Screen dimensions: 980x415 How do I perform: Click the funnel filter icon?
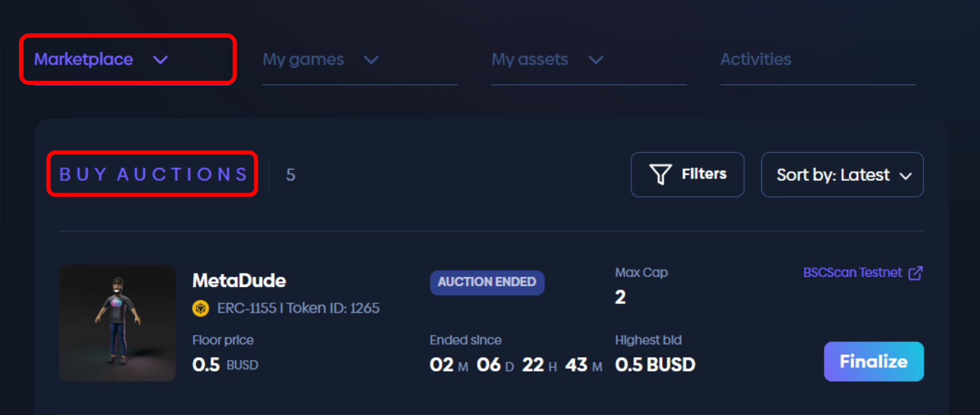coord(661,174)
